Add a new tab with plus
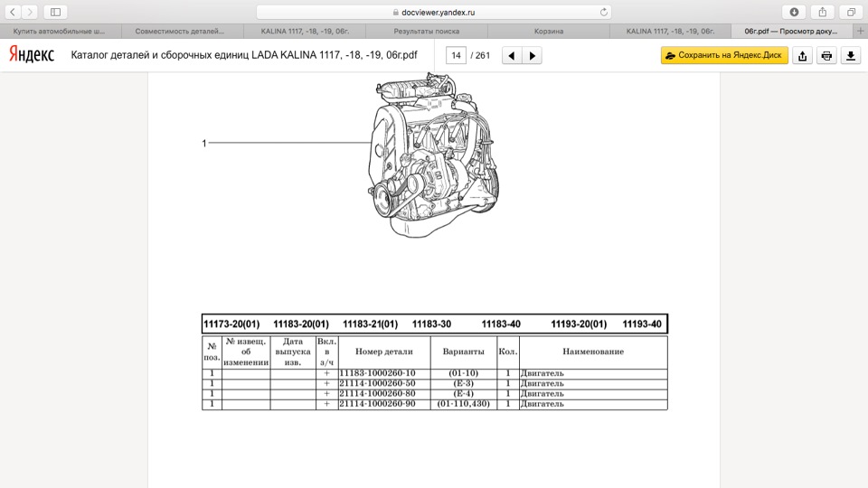This screenshot has height=488, width=868. pyautogui.click(x=860, y=31)
